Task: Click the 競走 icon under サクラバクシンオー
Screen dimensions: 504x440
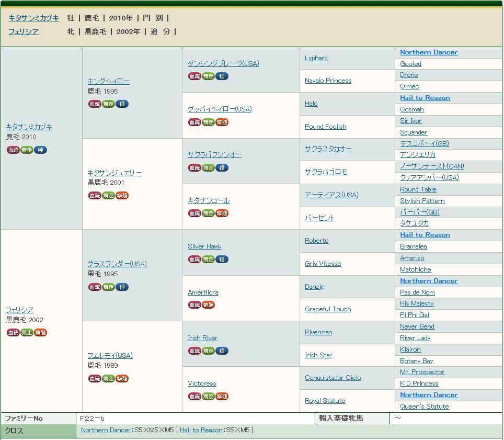Action: 208,168
